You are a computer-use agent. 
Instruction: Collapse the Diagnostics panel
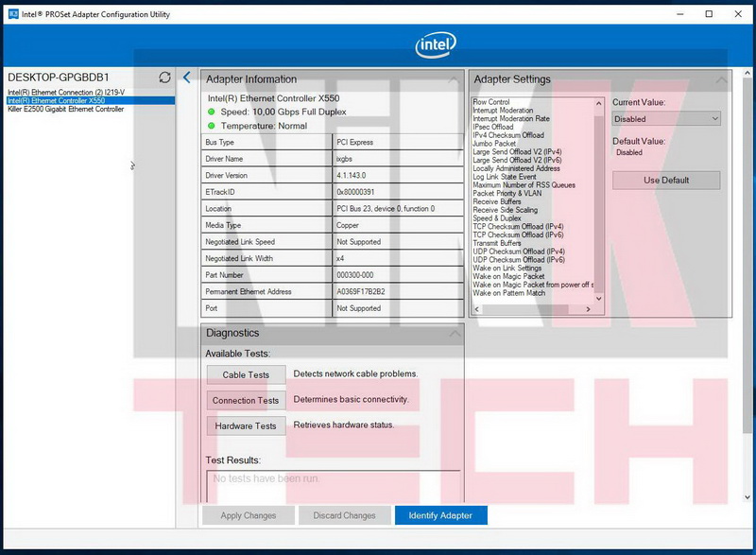454,333
